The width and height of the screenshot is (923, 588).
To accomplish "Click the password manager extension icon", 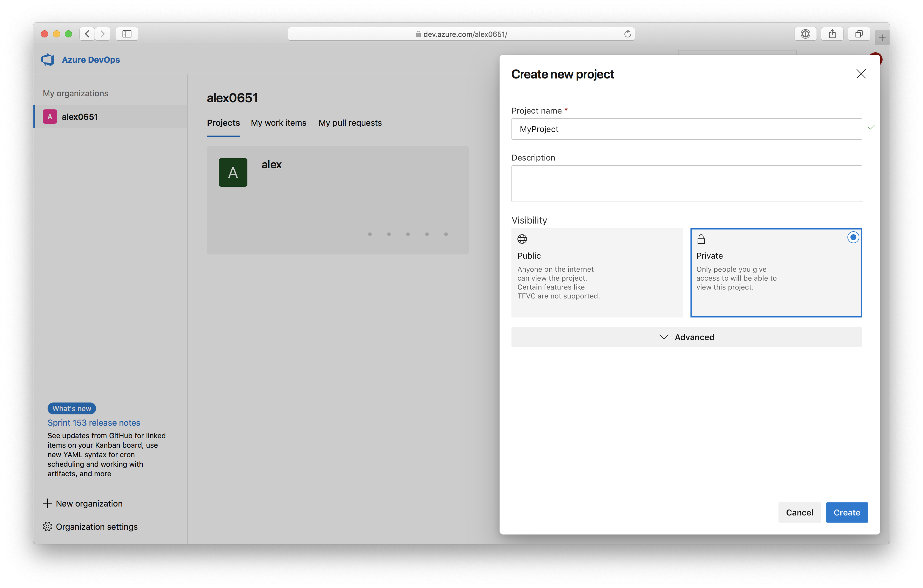I will (805, 34).
